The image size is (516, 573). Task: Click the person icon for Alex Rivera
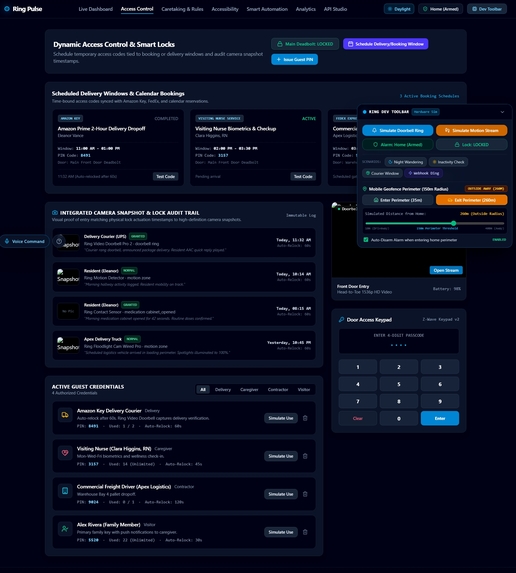65,529
